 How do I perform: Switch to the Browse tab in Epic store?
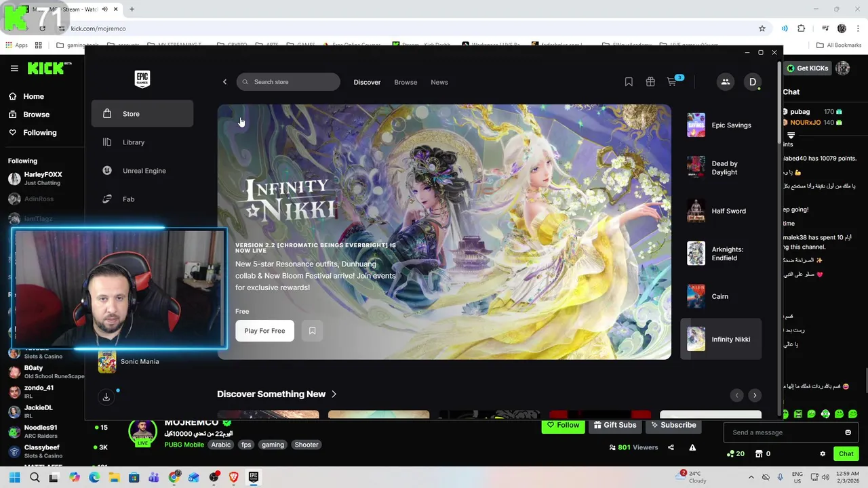point(406,82)
